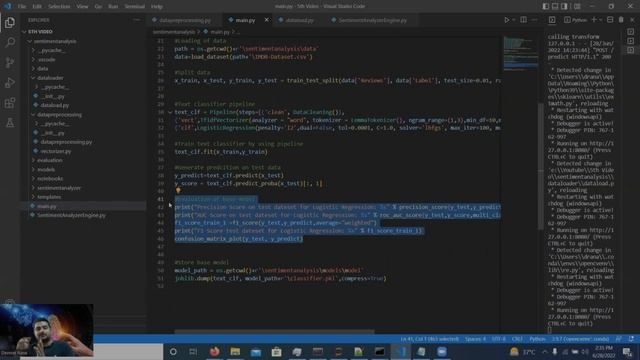
Task: Select main.py in the explorer tree
Action: point(83,206)
